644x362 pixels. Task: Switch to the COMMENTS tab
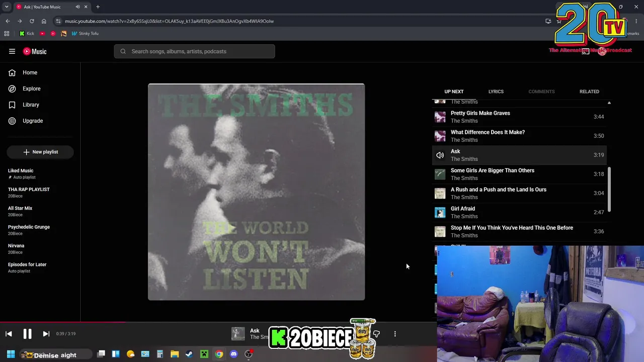(541, 92)
